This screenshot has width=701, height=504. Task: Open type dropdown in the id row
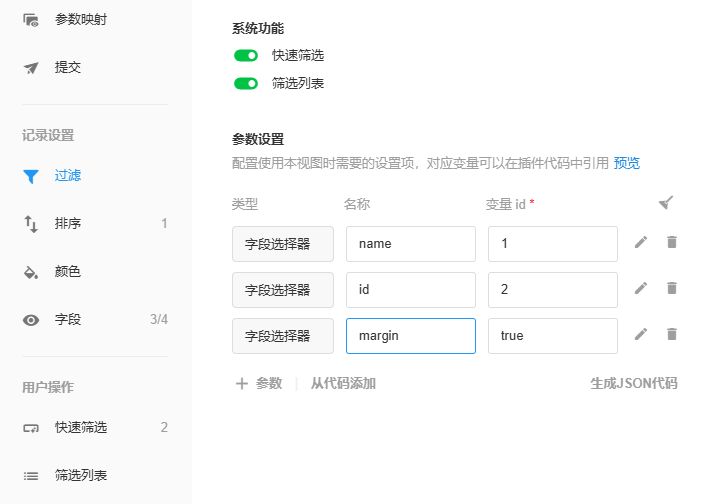[x=283, y=290]
